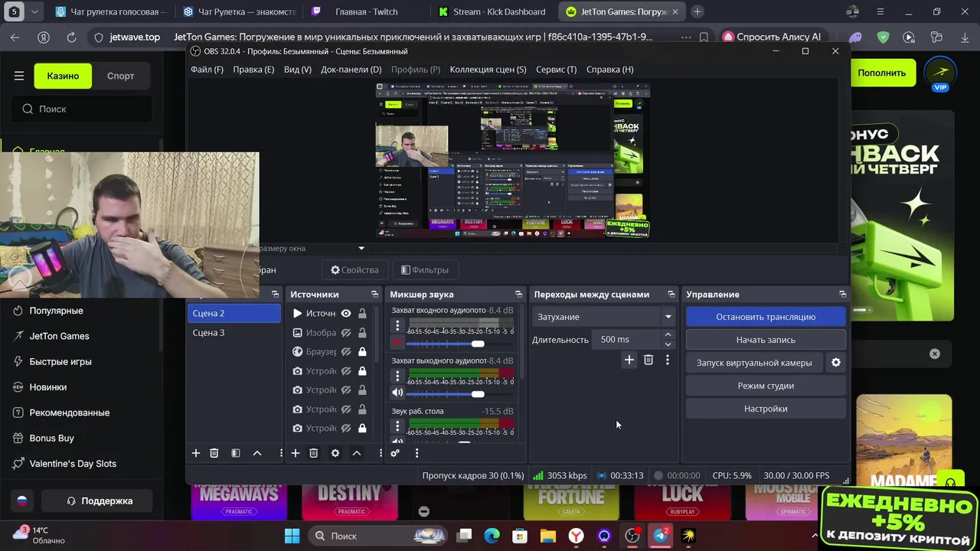Add a new scene in OBS
Screen dimensions: 980x551
[x=196, y=453]
